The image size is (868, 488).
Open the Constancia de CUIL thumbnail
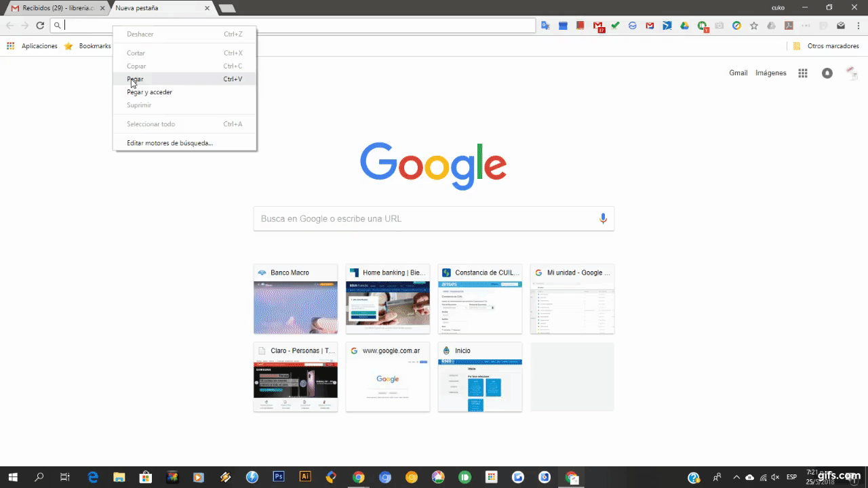pos(480,299)
